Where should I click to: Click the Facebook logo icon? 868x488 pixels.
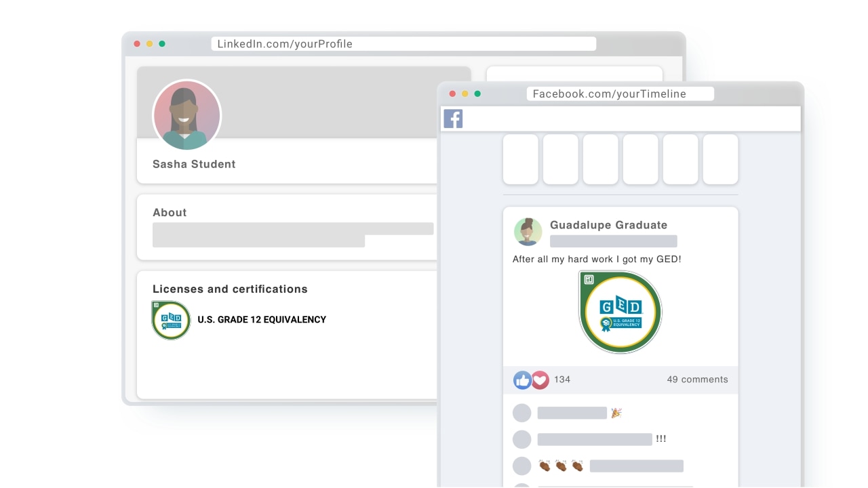453,119
